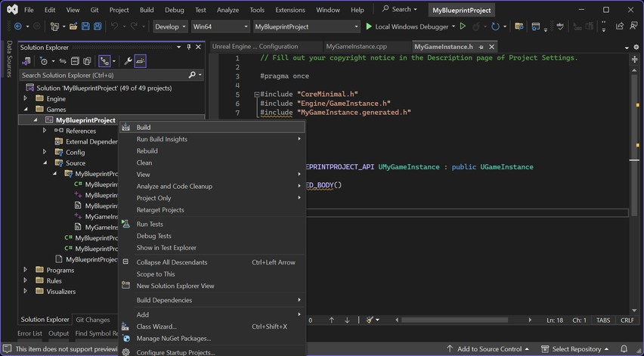The width and height of the screenshot is (644, 356).
Task: Click the CRLF line ending indicator
Action: point(627,320)
